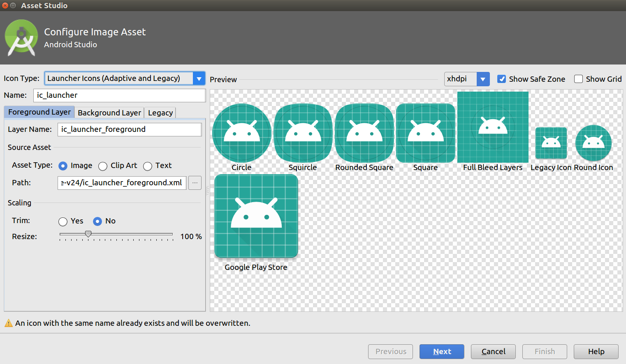Click the "Preview" section label

point(223,79)
